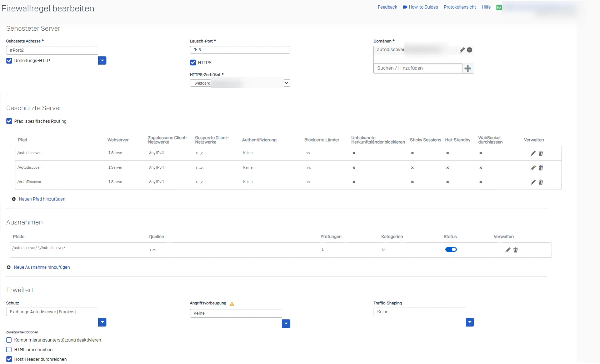Screen dimensions: 600x364
Task: Click the Blockierte Länder column header
Action: [x=322, y=140]
